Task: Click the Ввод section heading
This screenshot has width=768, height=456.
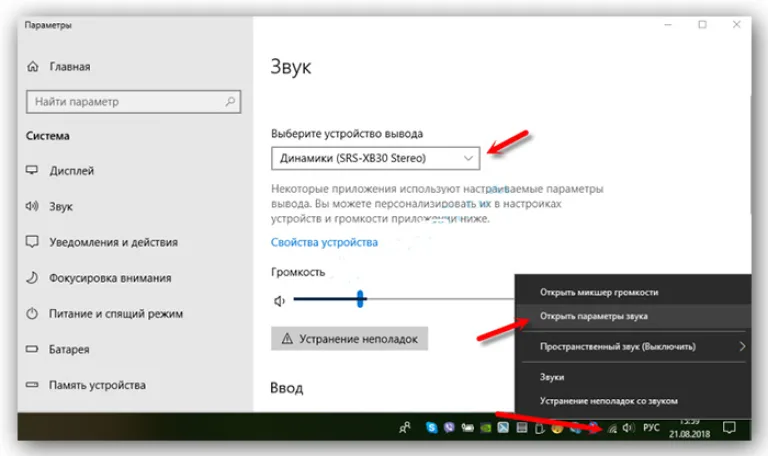Action: [x=287, y=388]
